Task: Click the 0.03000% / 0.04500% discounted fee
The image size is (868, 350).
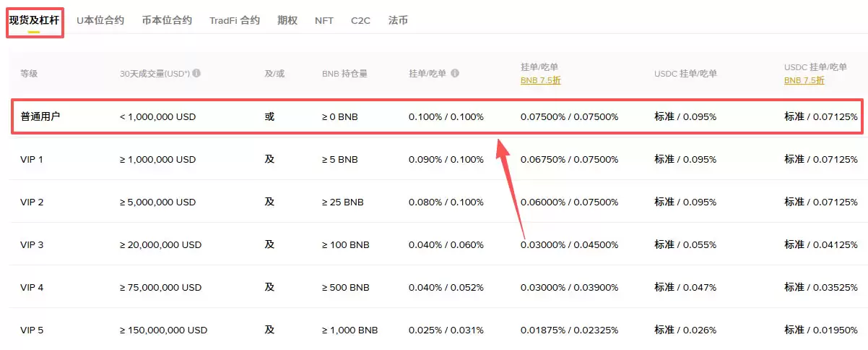Action: coord(569,244)
